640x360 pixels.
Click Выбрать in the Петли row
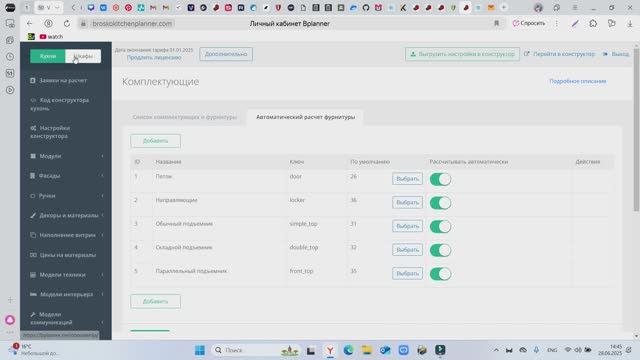[407, 179]
